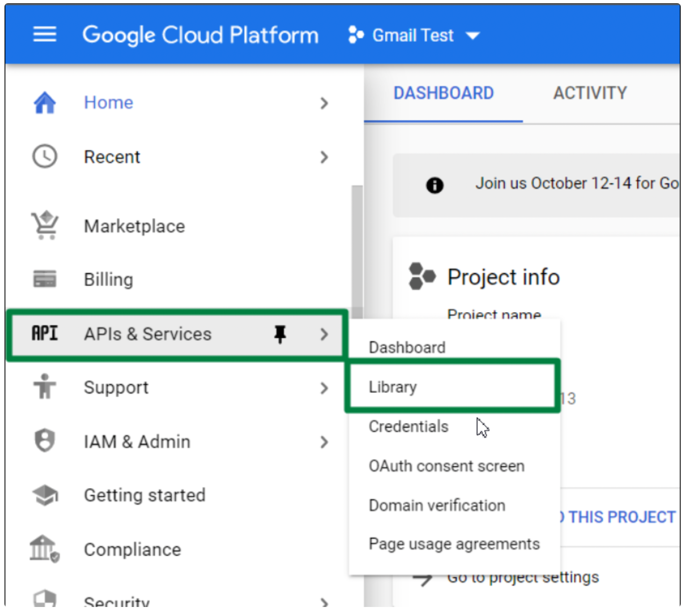Click the Security shield icon
This screenshot has height=616, width=687.
pos(45,599)
